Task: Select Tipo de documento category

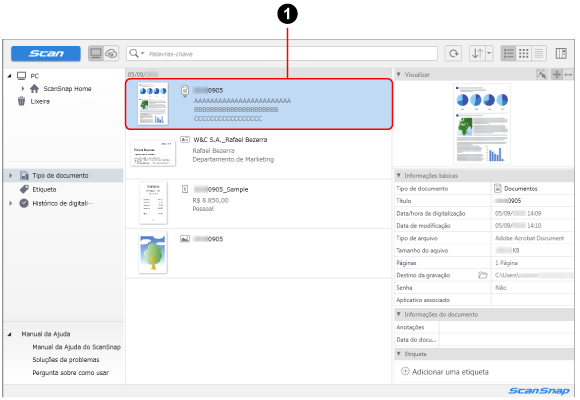Action: point(60,175)
